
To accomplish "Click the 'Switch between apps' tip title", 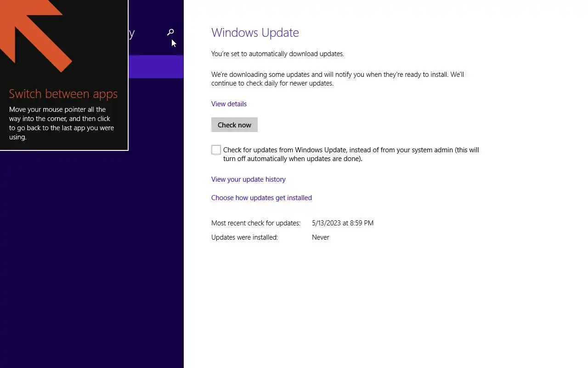I will [x=63, y=94].
